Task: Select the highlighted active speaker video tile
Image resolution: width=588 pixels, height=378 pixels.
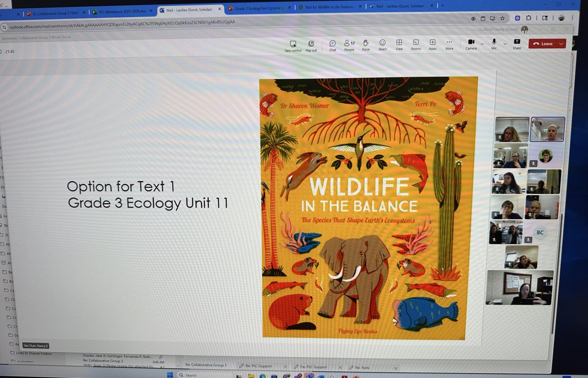Action: [547, 129]
